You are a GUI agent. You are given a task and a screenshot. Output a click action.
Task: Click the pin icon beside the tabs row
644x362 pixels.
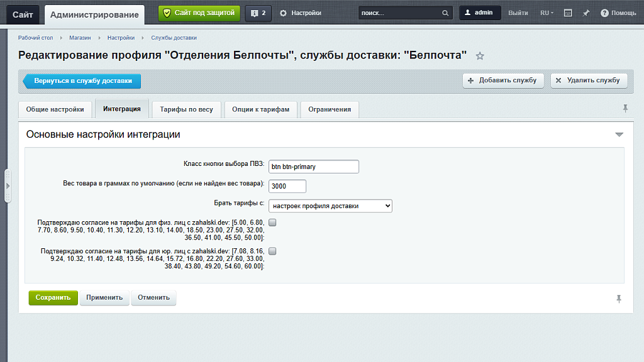tap(625, 109)
